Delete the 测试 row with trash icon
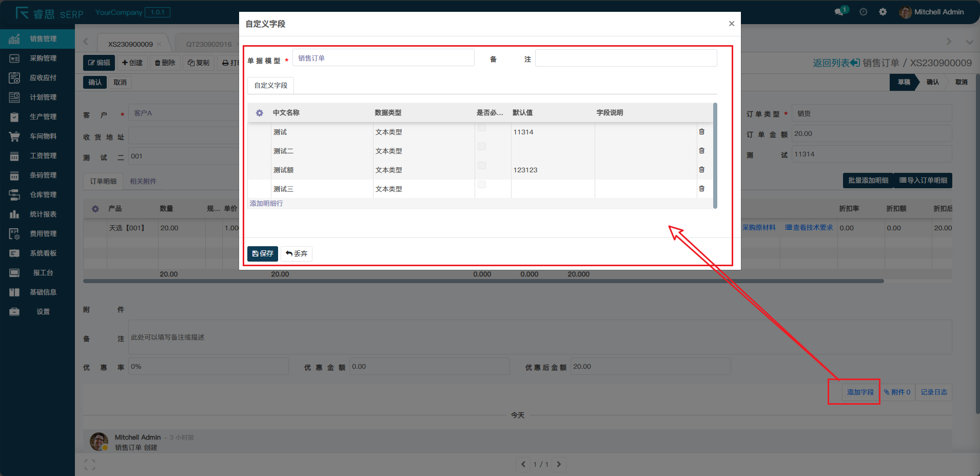Image resolution: width=980 pixels, height=476 pixels. click(x=701, y=132)
